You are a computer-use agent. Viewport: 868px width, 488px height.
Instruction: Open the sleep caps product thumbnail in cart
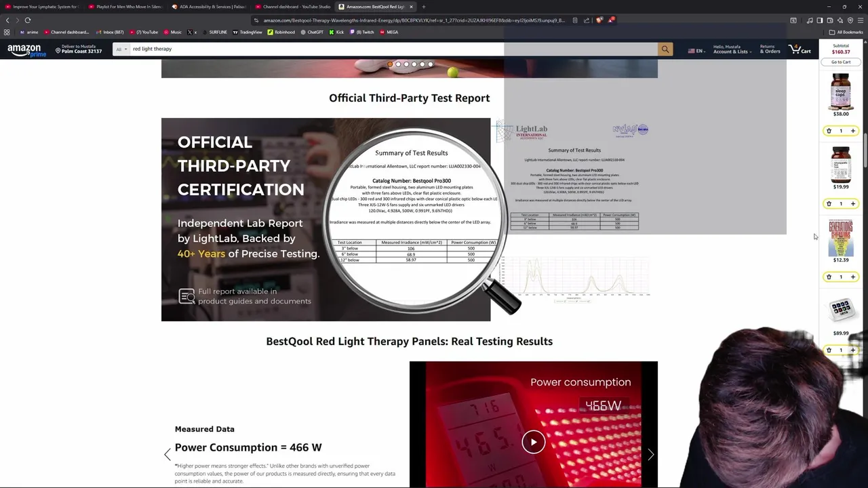tap(841, 91)
